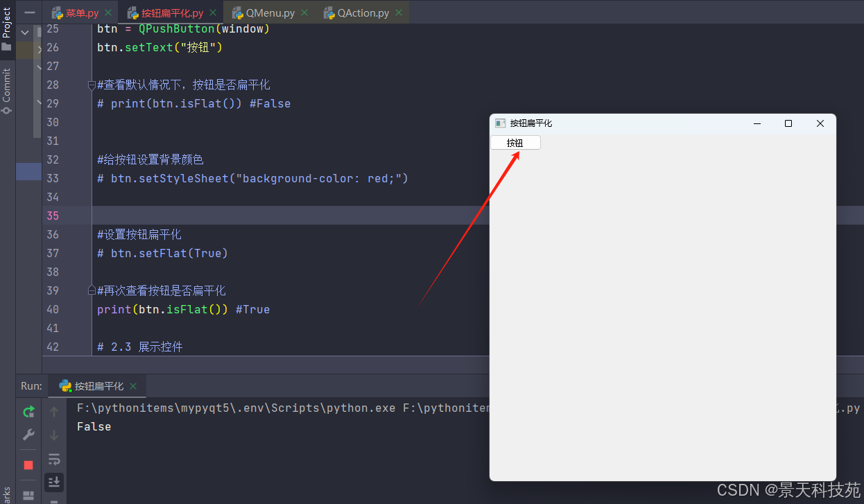Click the # btn.setFlat(True) line
The image size is (864, 504).
click(162, 254)
